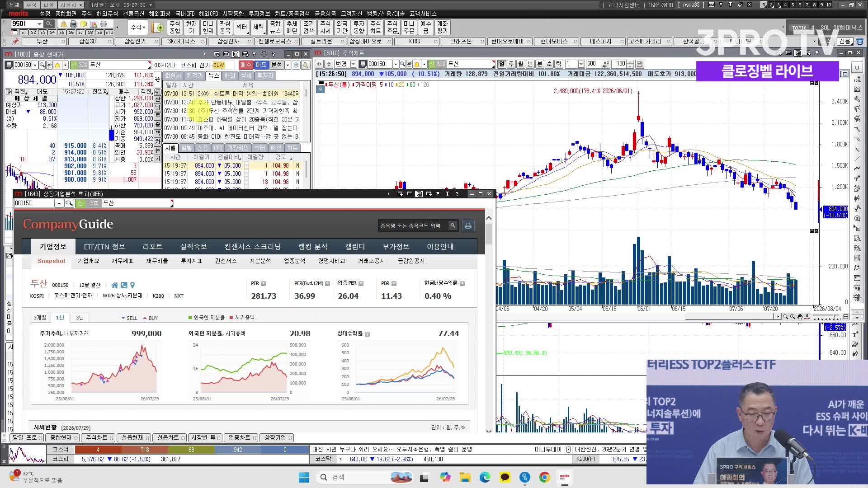Click the Windows Start button
Image resolution: width=868 pixels, height=488 pixels.
point(304,477)
